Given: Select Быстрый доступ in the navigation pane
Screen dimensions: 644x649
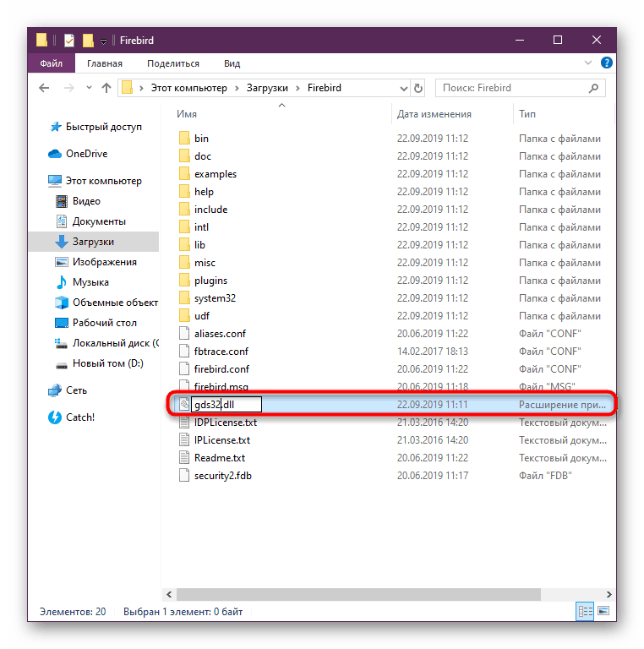Looking at the screenshot, I should (x=96, y=127).
